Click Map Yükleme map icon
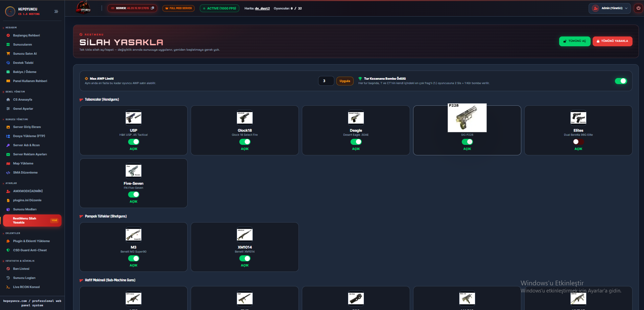This screenshot has width=644, height=310. click(8, 163)
